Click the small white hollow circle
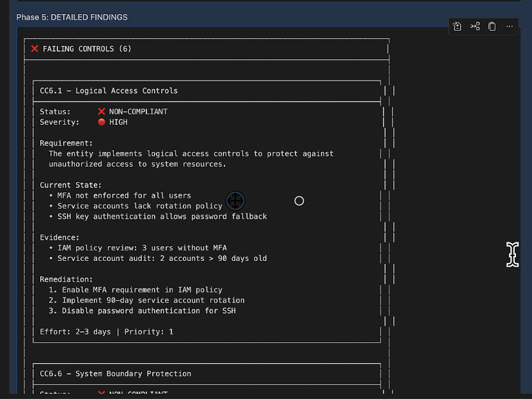532x399 pixels. tap(299, 201)
